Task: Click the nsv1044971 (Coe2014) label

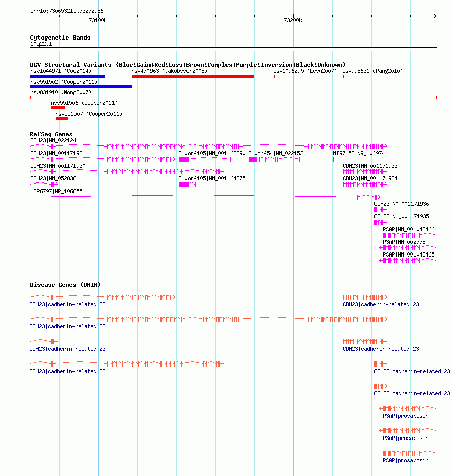Action: 61,71
